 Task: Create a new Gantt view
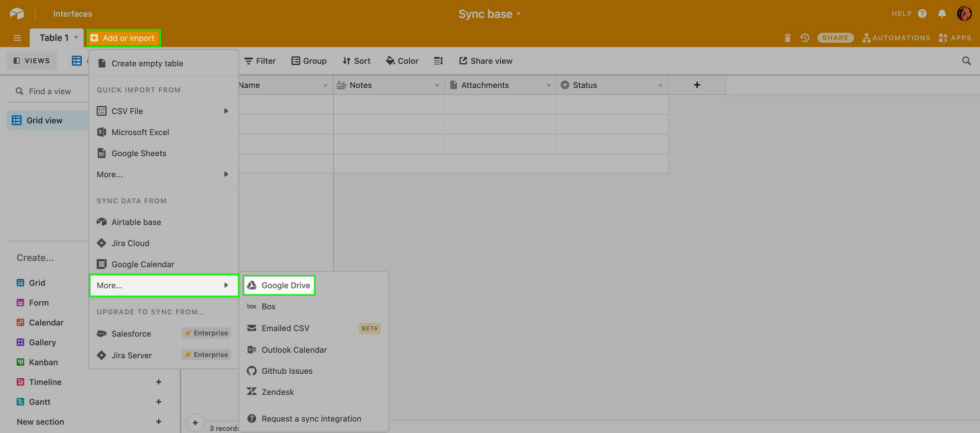[x=33, y=402]
